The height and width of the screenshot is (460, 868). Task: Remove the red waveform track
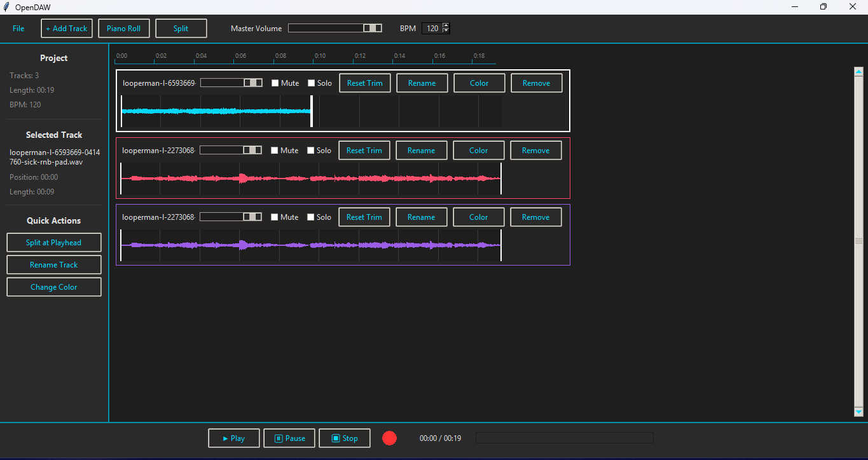click(x=536, y=151)
